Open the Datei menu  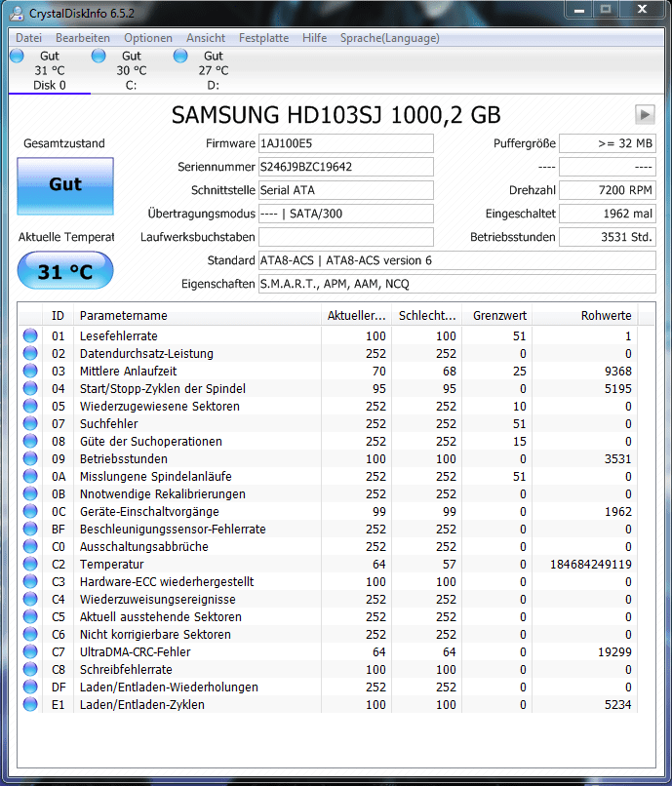28,38
